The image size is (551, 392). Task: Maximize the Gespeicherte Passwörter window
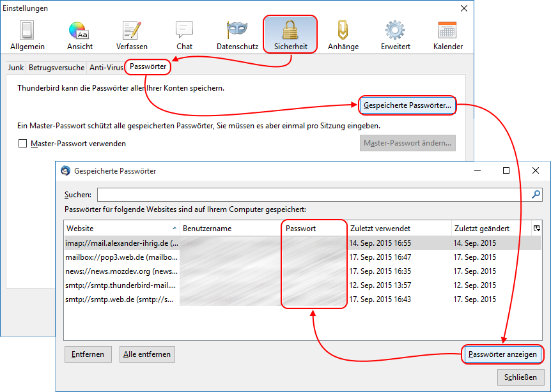pos(506,170)
